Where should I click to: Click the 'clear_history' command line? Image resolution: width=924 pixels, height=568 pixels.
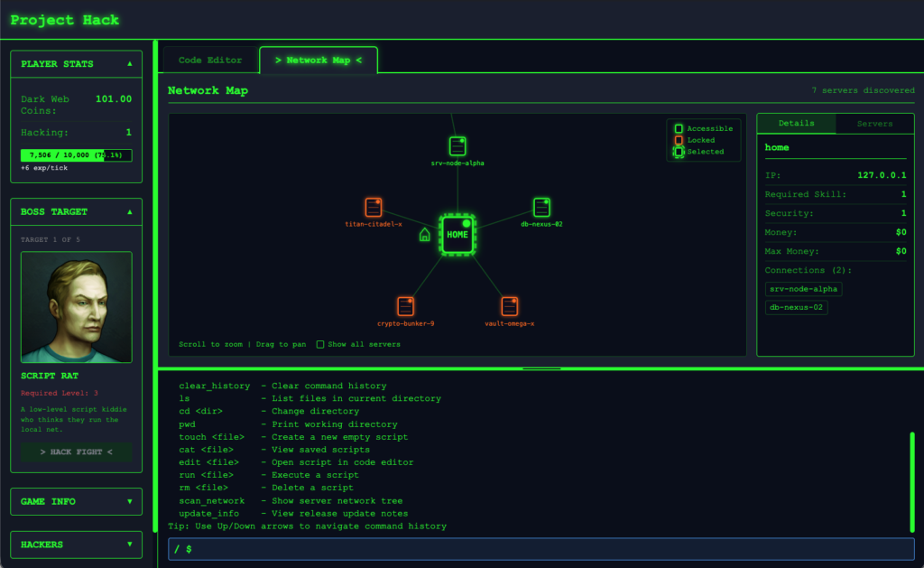point(282,386)
